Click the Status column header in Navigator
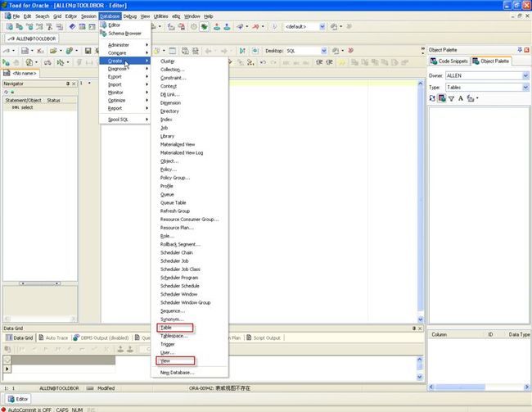The width and height of the screenshot is (532, 412). pyautogui.click(x=53, y=100)
